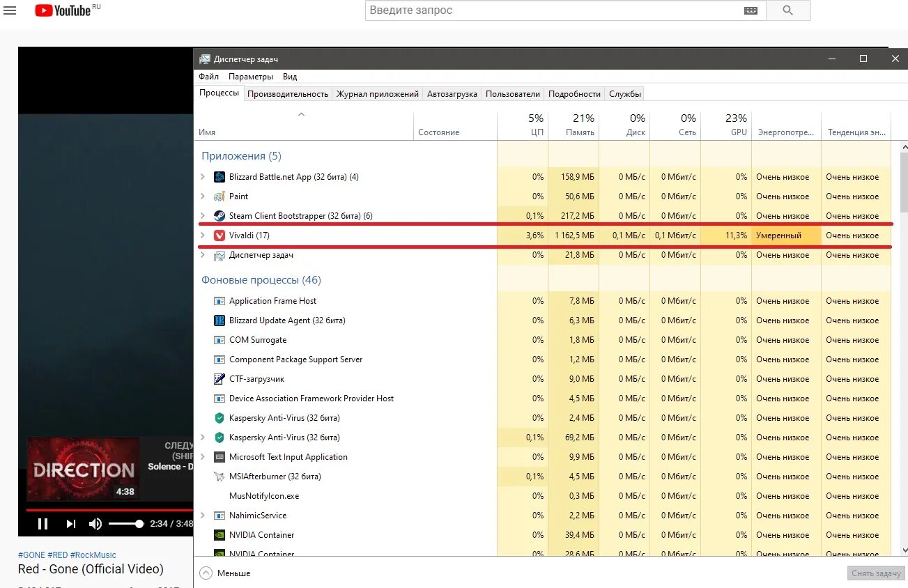Click the YouTube search magnifier button

click(x=788, y=10)
